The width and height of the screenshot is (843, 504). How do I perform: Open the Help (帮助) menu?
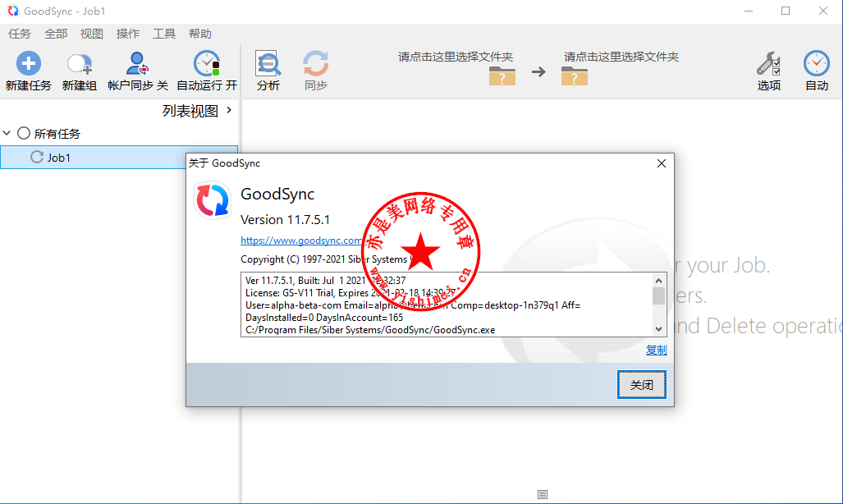tap(200, 34)
